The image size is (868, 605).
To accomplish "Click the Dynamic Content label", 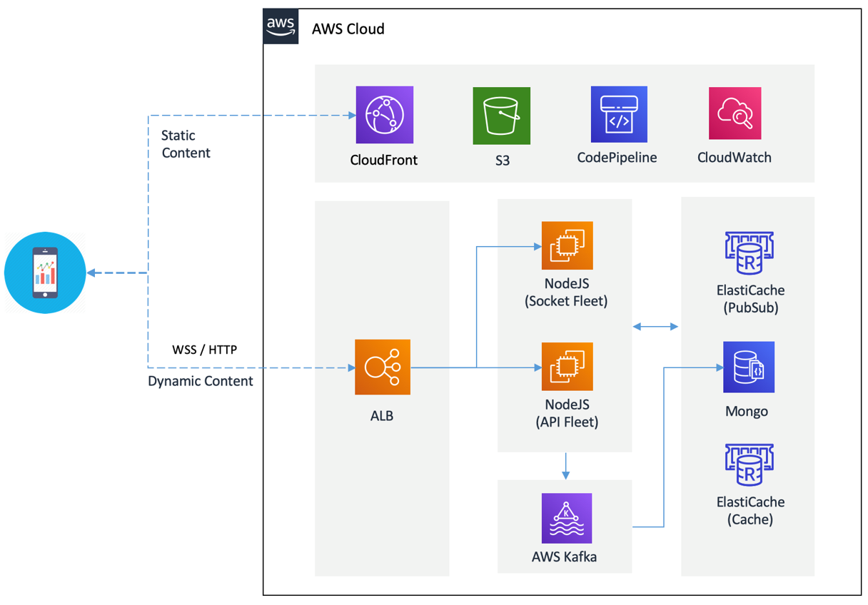I will [x=201, y=382].
